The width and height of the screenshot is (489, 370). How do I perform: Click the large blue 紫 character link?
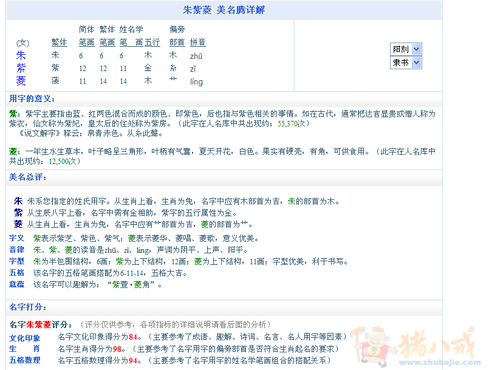(x=21, y=68)
